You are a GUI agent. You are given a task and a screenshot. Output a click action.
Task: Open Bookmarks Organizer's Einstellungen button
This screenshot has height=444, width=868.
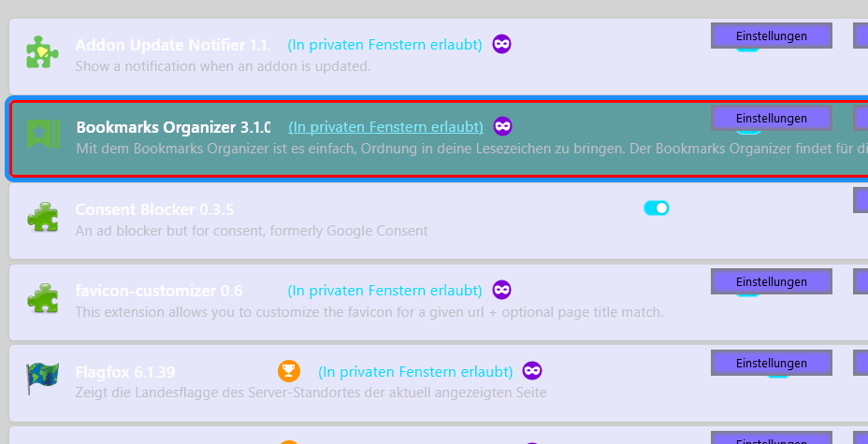[x=772, y=118]
